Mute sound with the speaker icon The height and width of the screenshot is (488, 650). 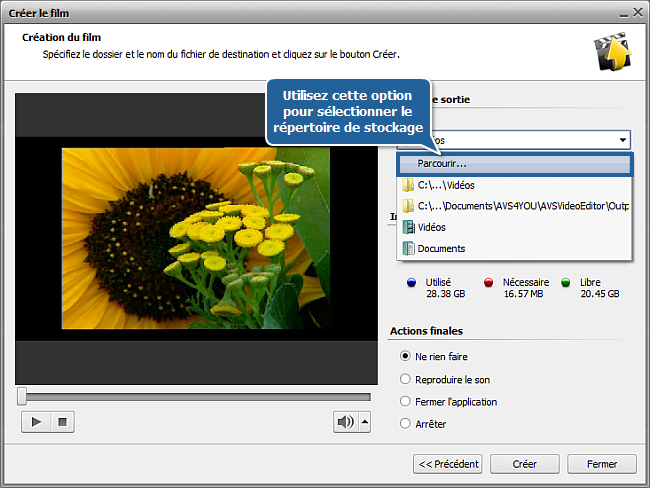tap(345, 422)
